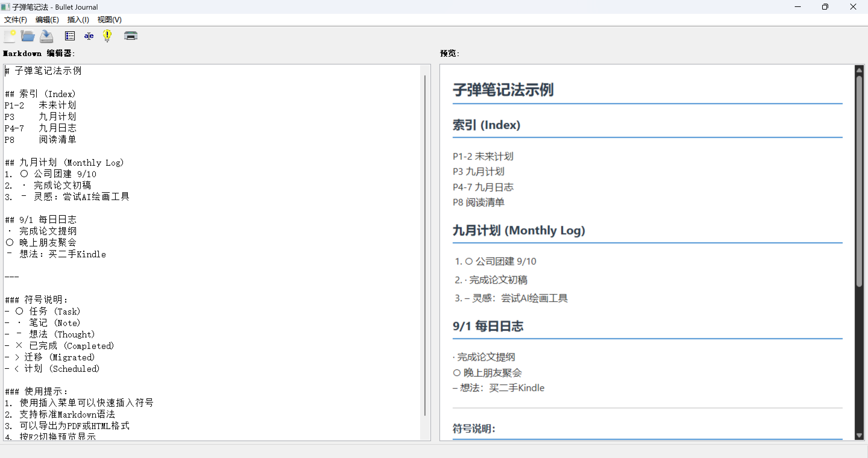
Task: Click the bullet list toolbar icon
Action: point(70,36)
